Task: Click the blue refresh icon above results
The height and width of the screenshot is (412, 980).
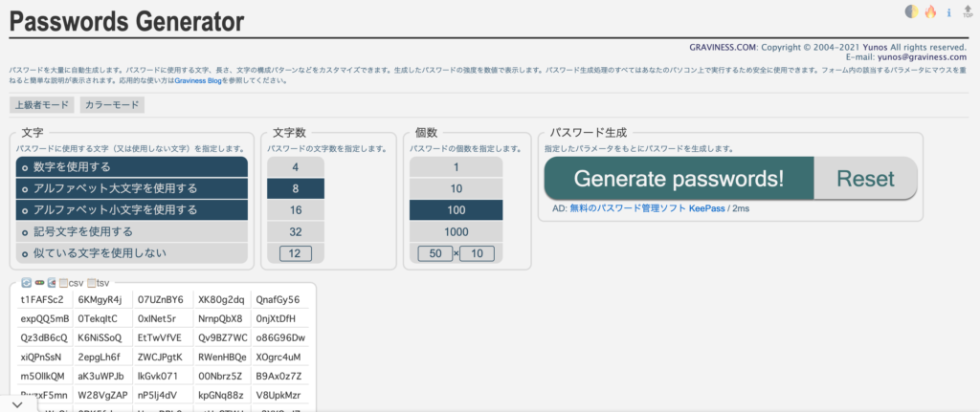Action: [26, 283]
